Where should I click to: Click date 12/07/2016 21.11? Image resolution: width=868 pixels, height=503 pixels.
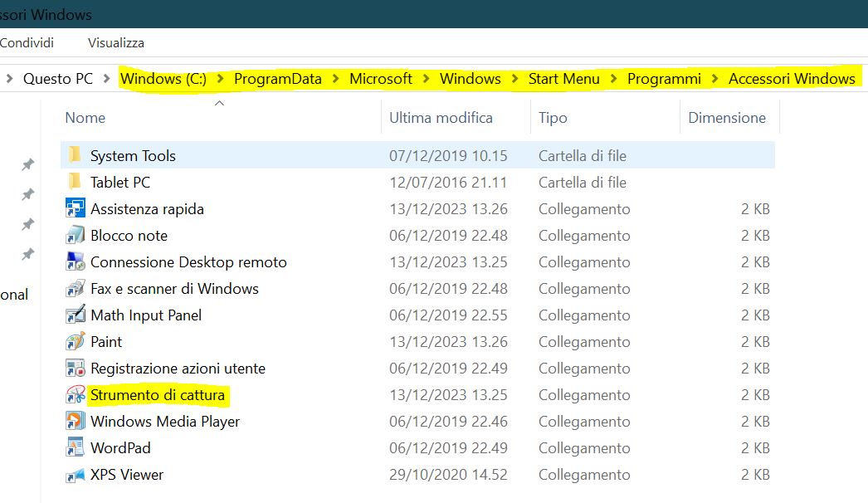pyautogui.click(x=448, y=183)
